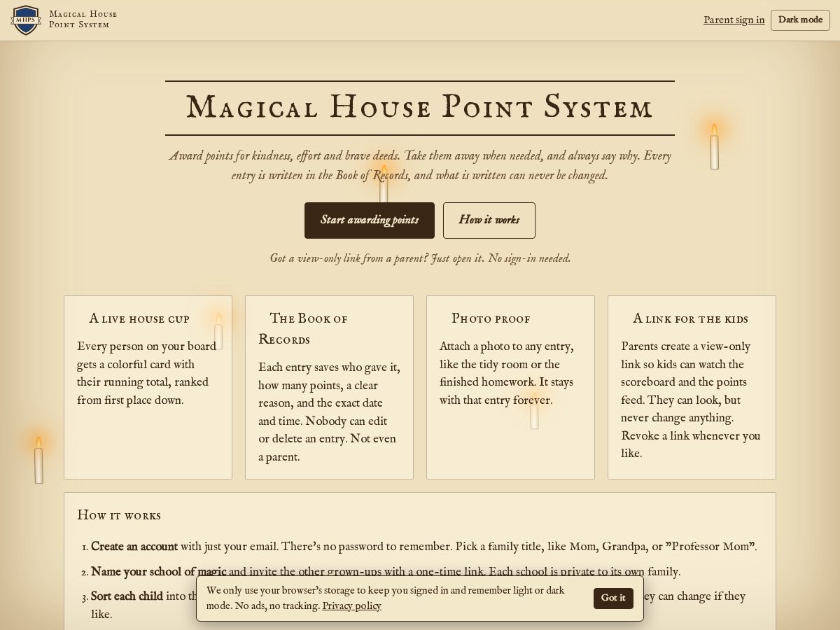
Task: Select the Book of Records card heading
Action: coord(303,329)
